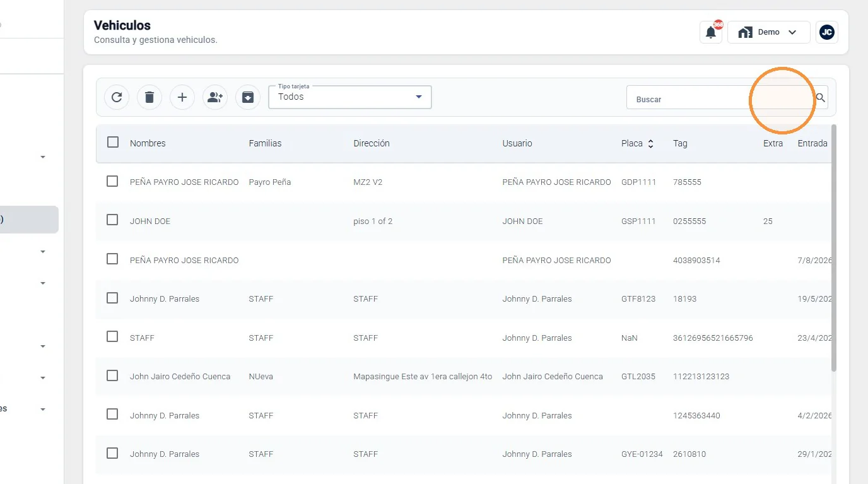Click the archive box icon
The width and height of the screenshot is (868, 484).
(x=248, y=97)
